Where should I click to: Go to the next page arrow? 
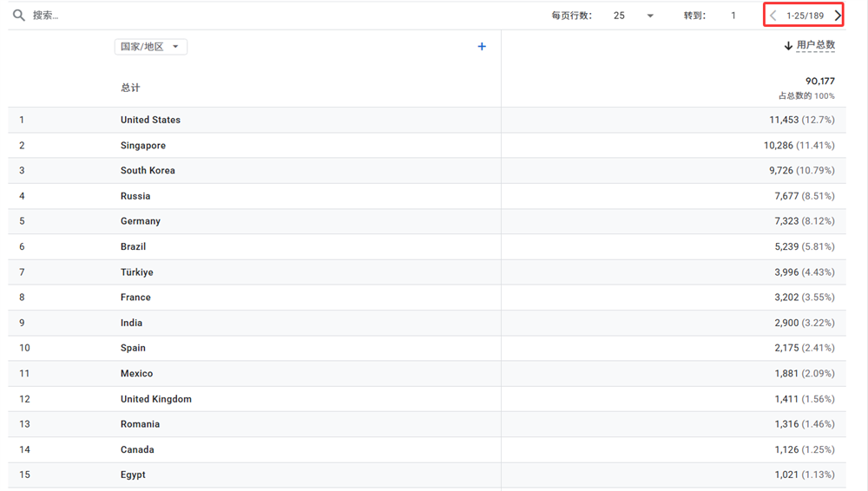point(838,16)
